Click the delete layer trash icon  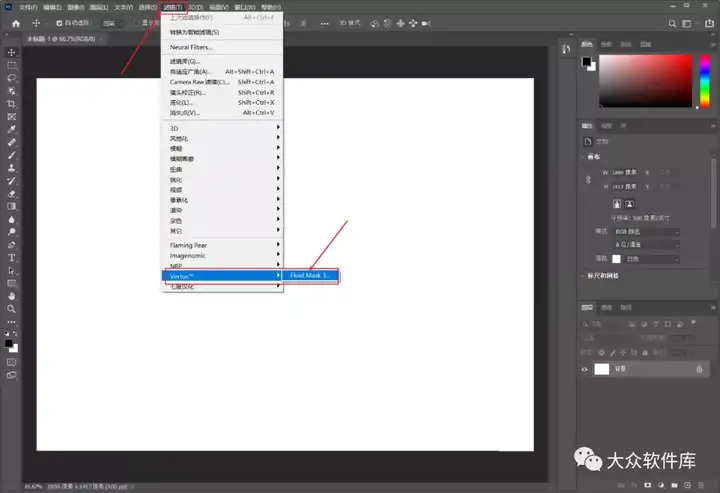[701, 485]
